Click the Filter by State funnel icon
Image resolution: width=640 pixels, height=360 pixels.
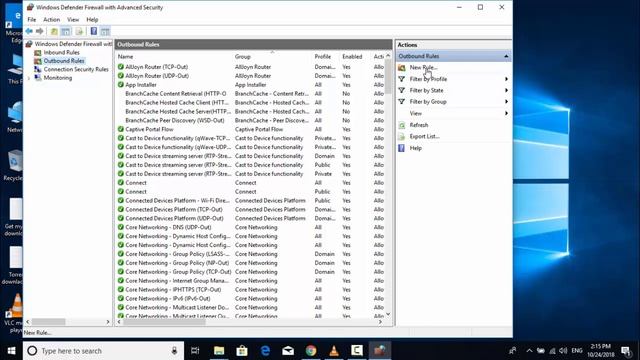402,90
